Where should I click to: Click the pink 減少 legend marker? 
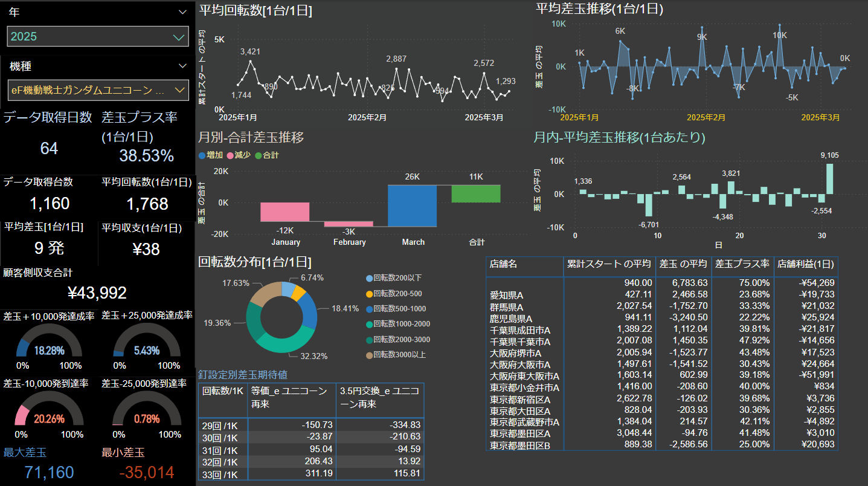(230, 155)
